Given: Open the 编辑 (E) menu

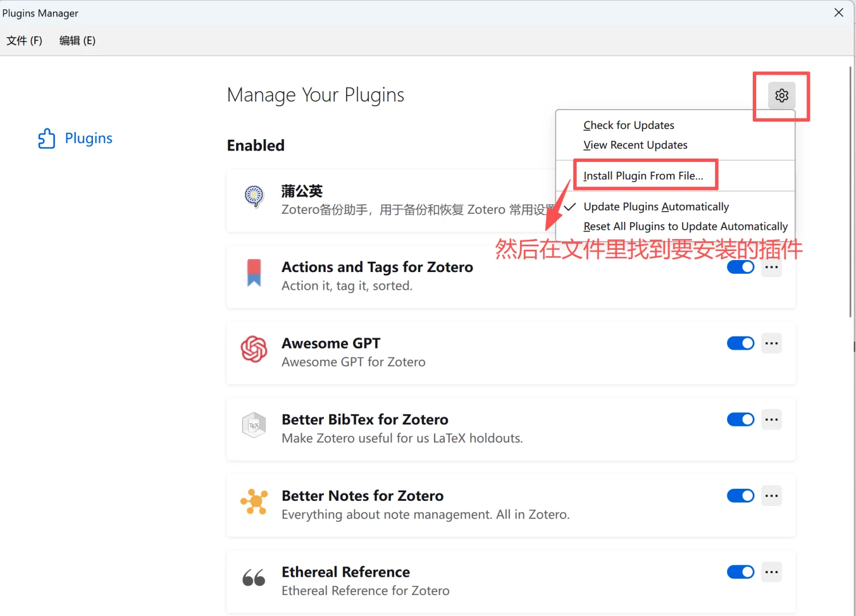Looking at the screenshot, I should [x=78, y=40].
